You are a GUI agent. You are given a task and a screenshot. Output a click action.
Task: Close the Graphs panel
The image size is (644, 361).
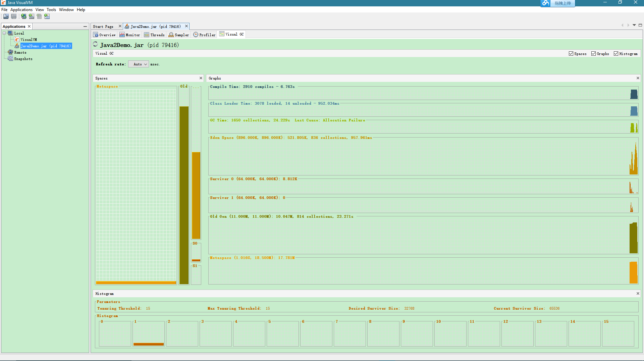[x=638, y=78]
